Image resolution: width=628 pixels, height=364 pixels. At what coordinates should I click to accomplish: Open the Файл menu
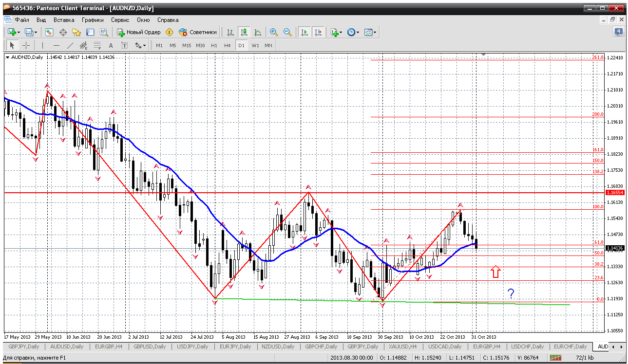pos(22,20)
